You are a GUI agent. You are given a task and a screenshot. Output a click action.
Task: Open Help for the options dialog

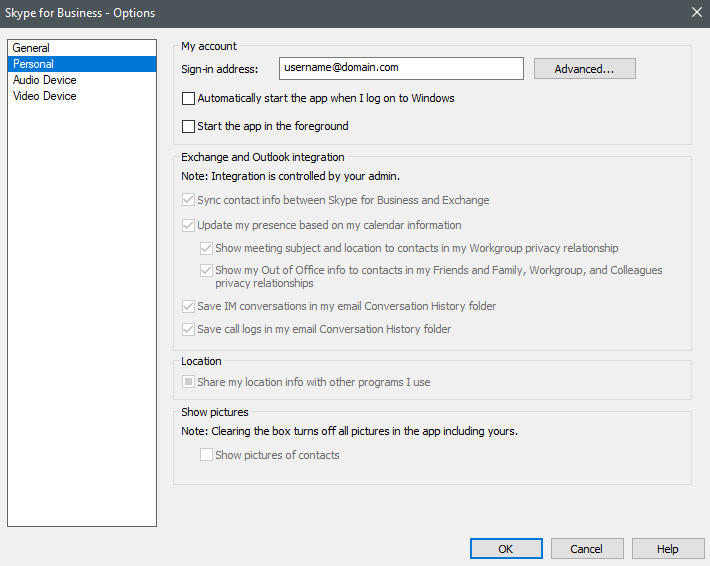point(668,549)
